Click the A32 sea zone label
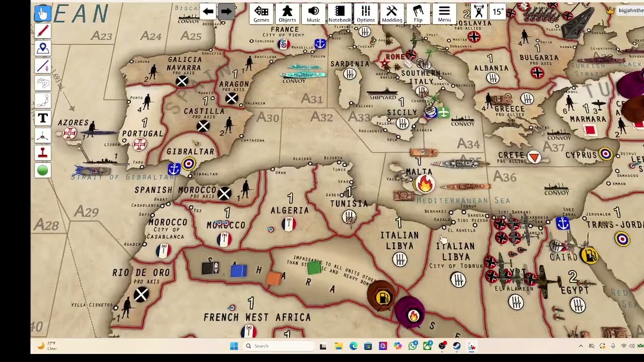This screenshot has height=362, width=644. 321,117
